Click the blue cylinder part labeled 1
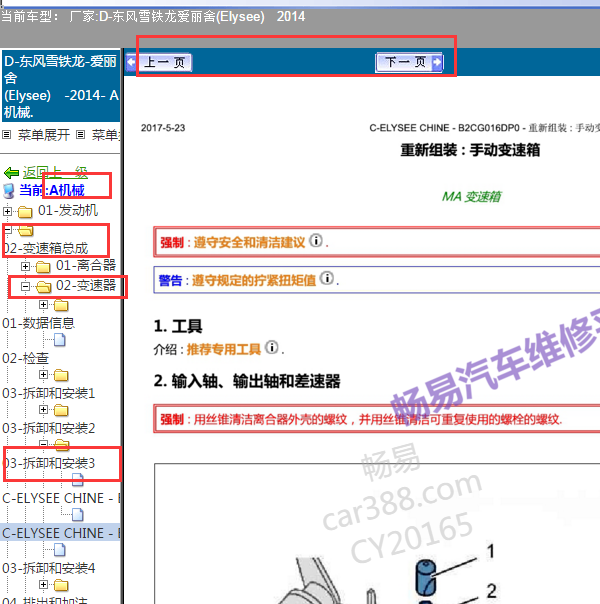This screenshot has height=604, width=600. click(426, 577)
